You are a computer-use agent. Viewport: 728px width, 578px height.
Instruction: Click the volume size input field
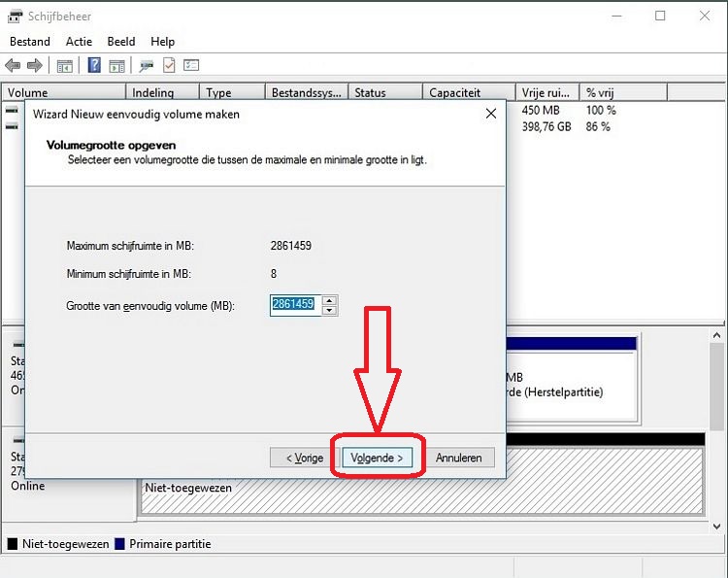pos(295,305)
